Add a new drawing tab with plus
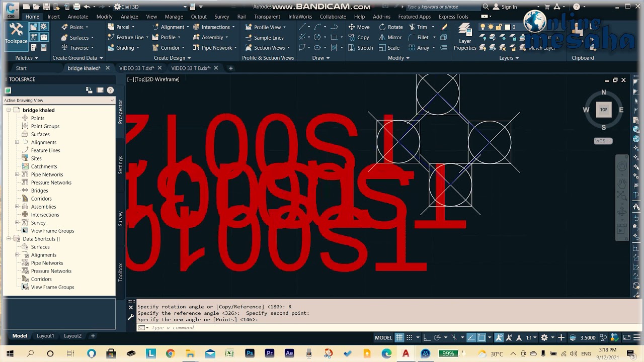The height and width of the screenshot is (362, 644). point(231,68)
